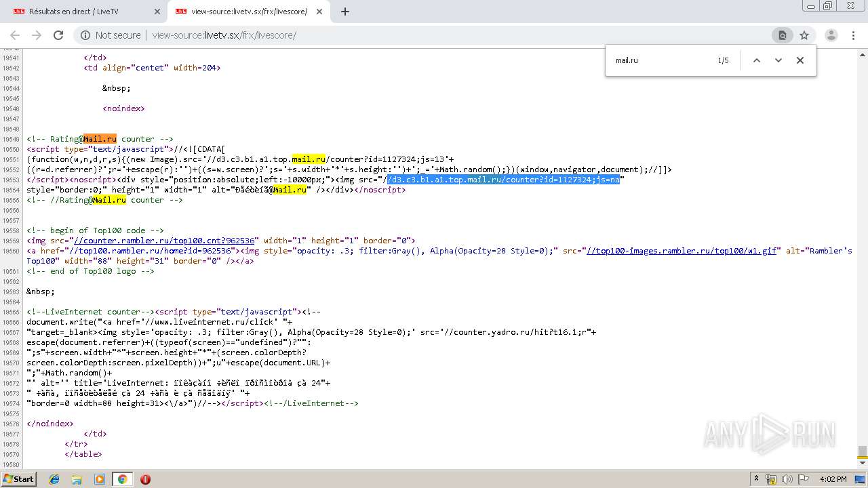Screen dimensions: 868x488
Task: Jump to previous find result
Action: (x=757, y=60)
